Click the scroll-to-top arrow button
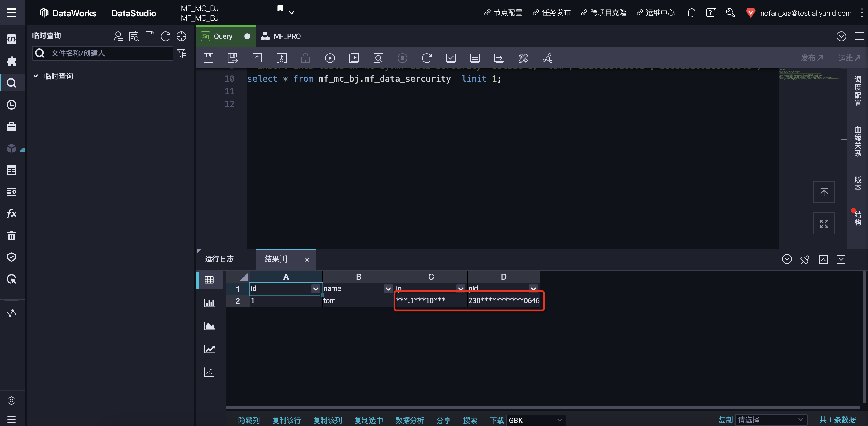Viewport: 868px width, 426px height. pos(824,192)
